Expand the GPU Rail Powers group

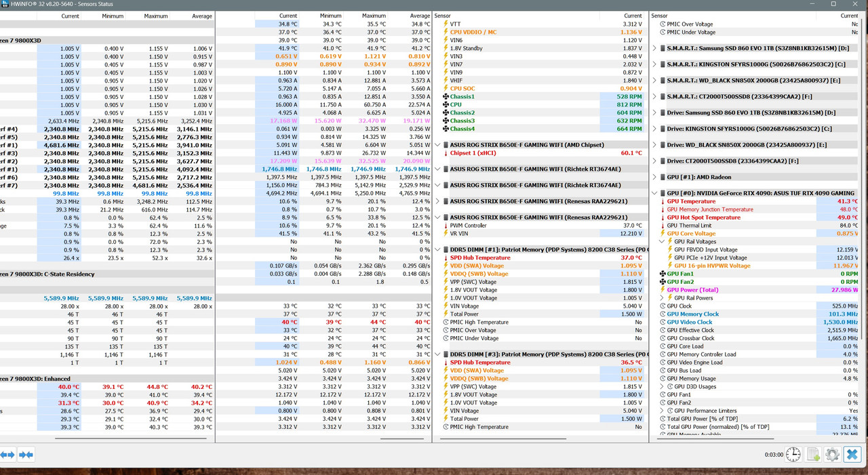pyautogui.click(x=663, y=298)
